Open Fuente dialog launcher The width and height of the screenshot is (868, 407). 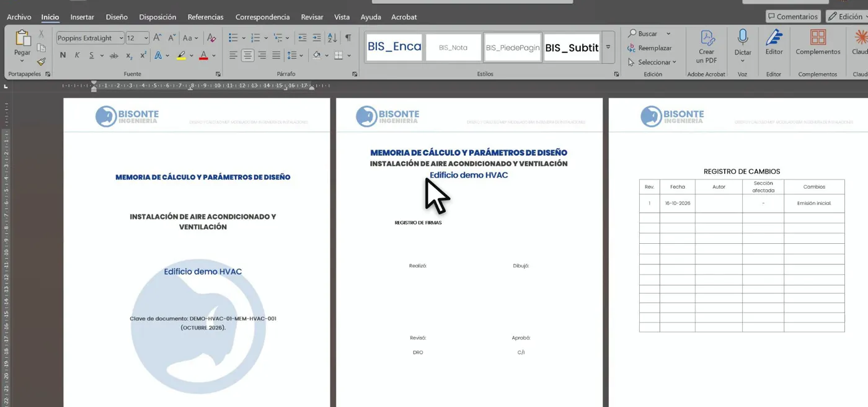pos(218,74)
